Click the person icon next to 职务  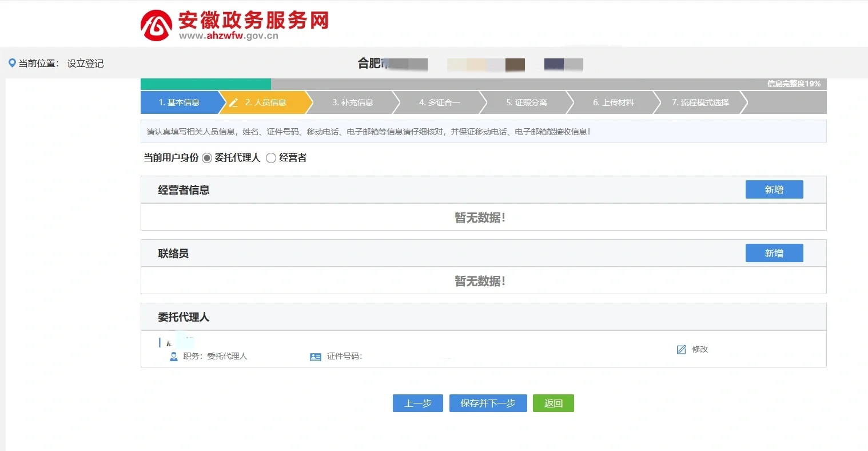coord(174,357)
